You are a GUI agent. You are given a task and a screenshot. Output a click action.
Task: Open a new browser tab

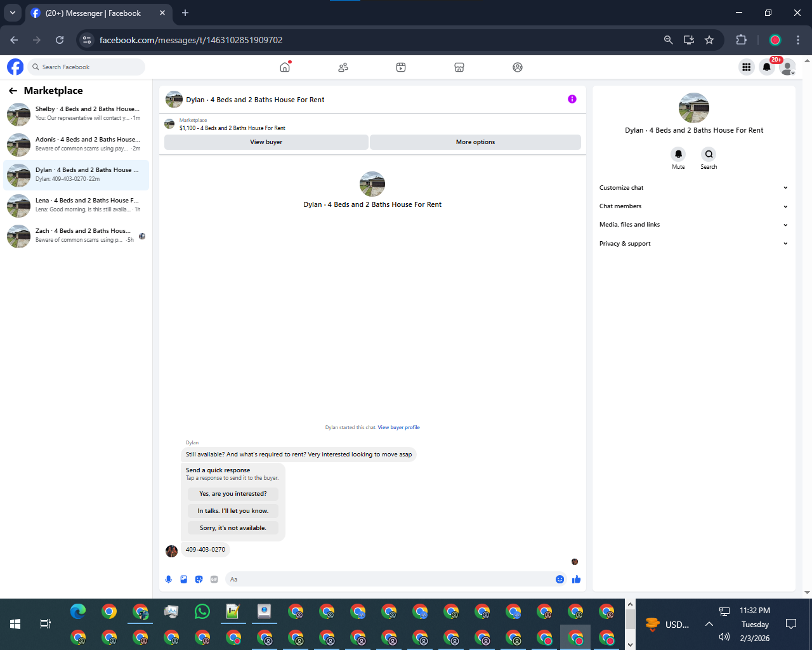tap(185, 13)
